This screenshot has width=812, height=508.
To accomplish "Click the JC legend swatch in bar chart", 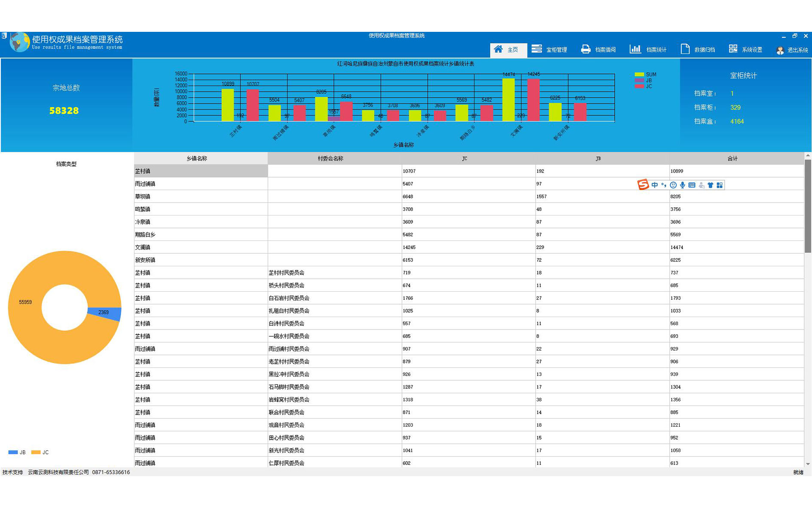I will pos(639,86).
